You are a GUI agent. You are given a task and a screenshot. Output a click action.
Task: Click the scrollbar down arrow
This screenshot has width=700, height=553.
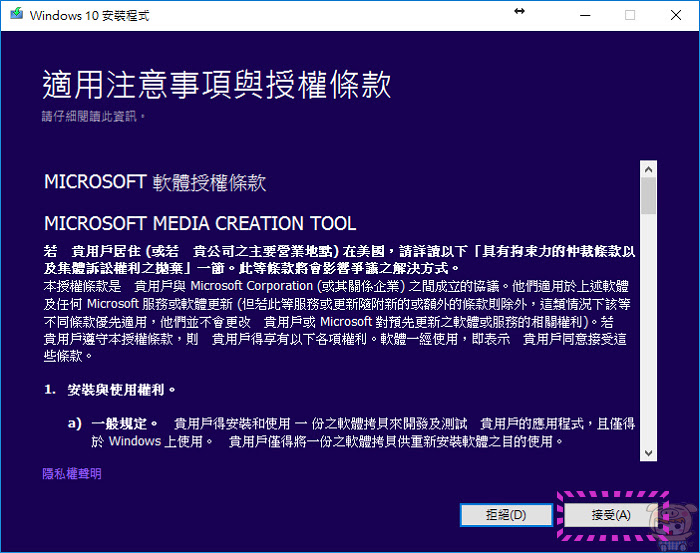click(x=648, y=453)
